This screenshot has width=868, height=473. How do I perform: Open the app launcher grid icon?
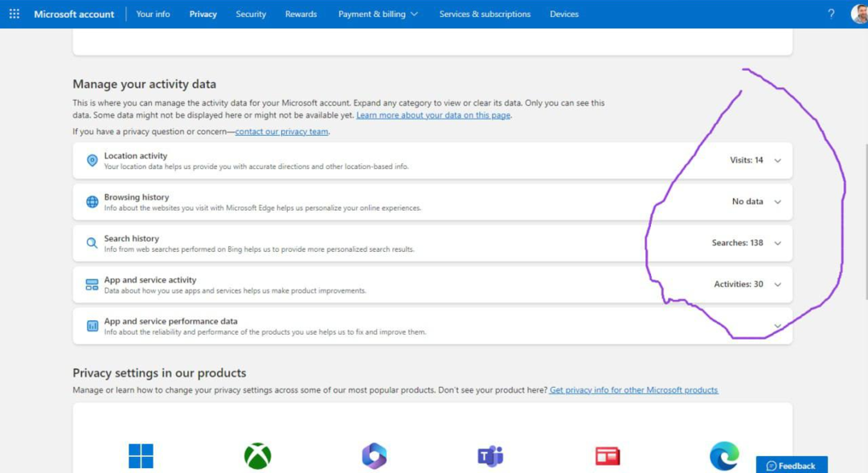(14, 14)
